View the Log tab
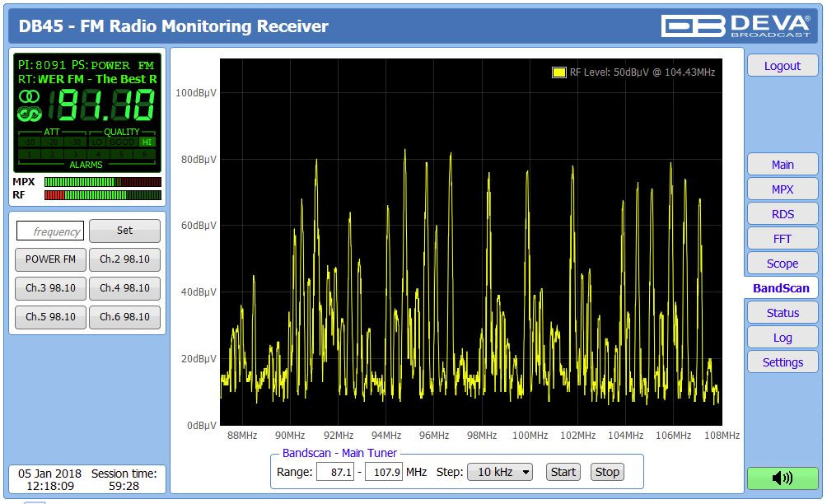 783,338
